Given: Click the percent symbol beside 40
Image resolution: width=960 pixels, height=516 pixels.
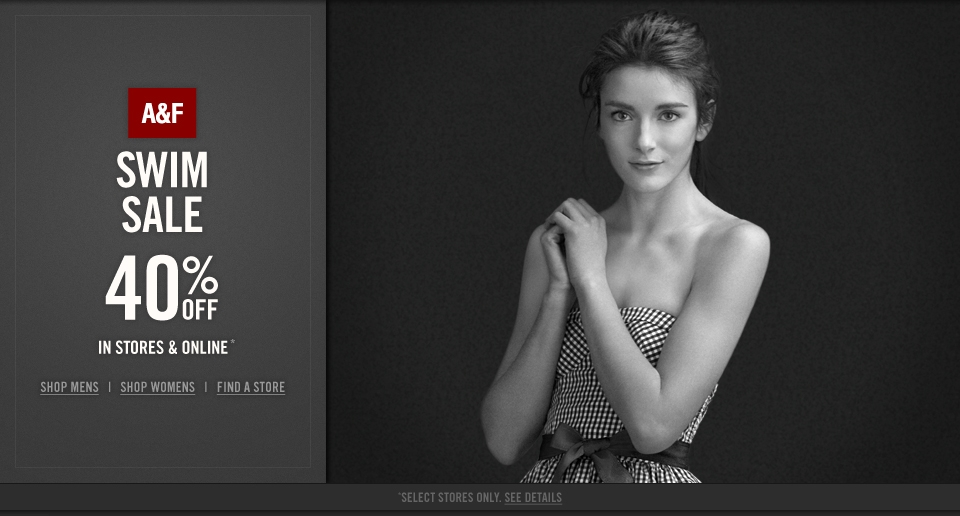Looking at the screenshot, I should (200, 275).
